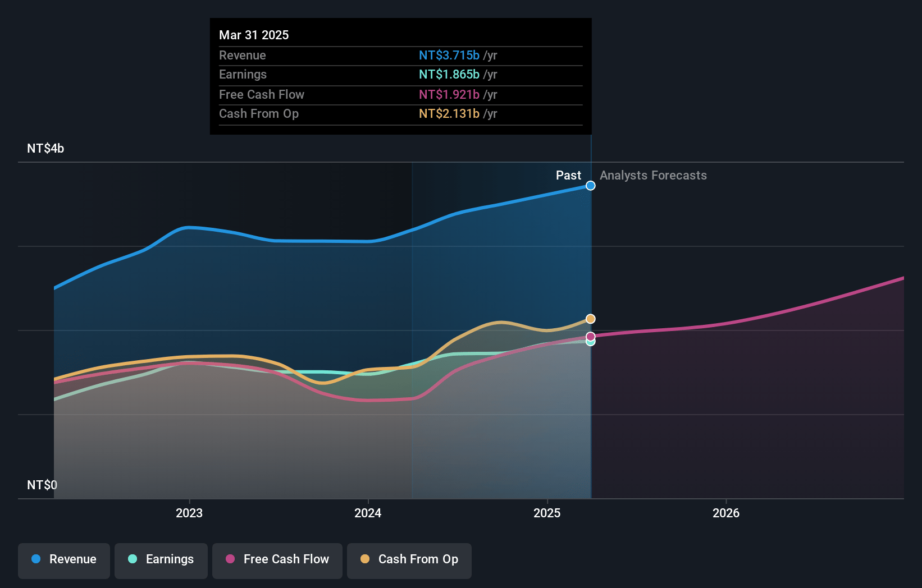922x588 pixels.
Task: Click Earnings value NT$1.865b in tooltip
Action: 449,75
